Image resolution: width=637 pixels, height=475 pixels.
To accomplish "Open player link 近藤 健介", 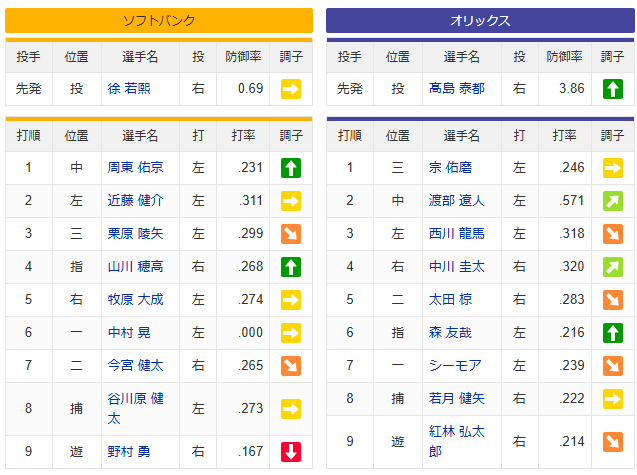I will pos(135,200).
